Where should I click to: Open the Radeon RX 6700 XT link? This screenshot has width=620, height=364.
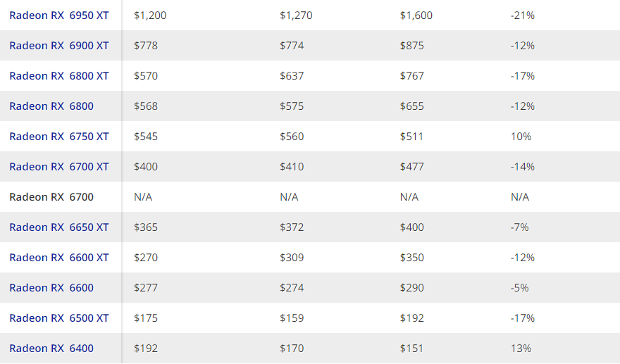(59, 167)
